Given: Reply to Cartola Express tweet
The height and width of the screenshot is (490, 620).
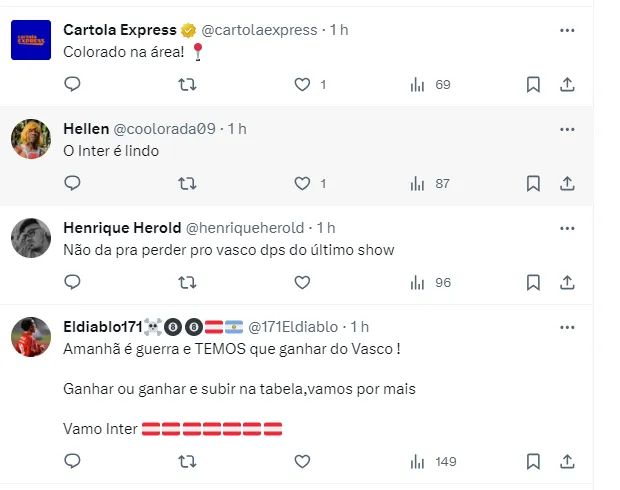Looking at the screenshot, I should [x=72, y=85].
